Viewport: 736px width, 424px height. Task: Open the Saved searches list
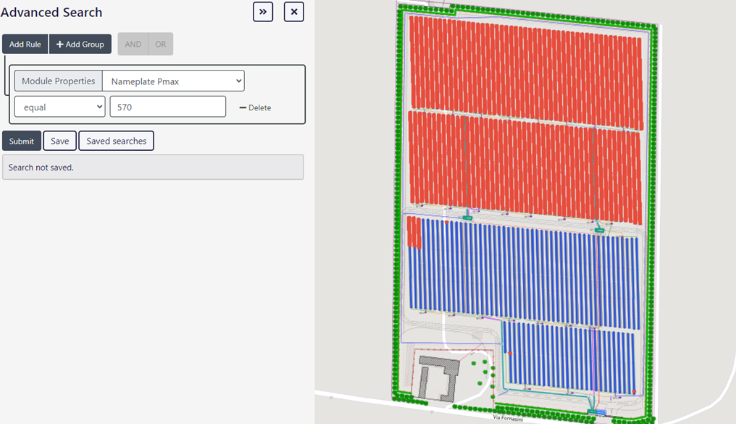pos(116,141)
